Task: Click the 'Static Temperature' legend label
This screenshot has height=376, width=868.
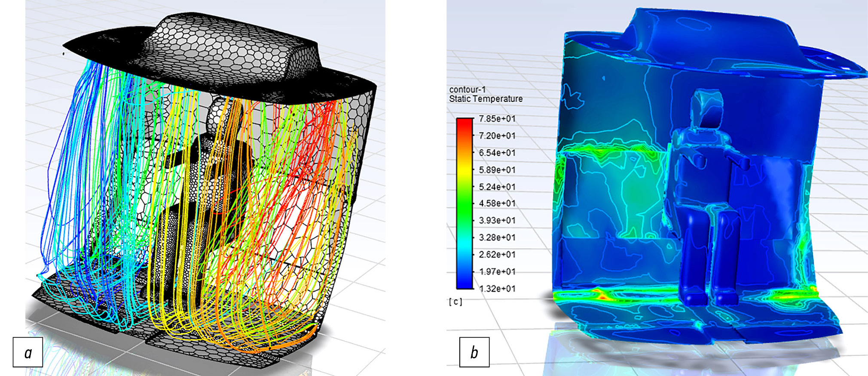Action: point(486,99)
